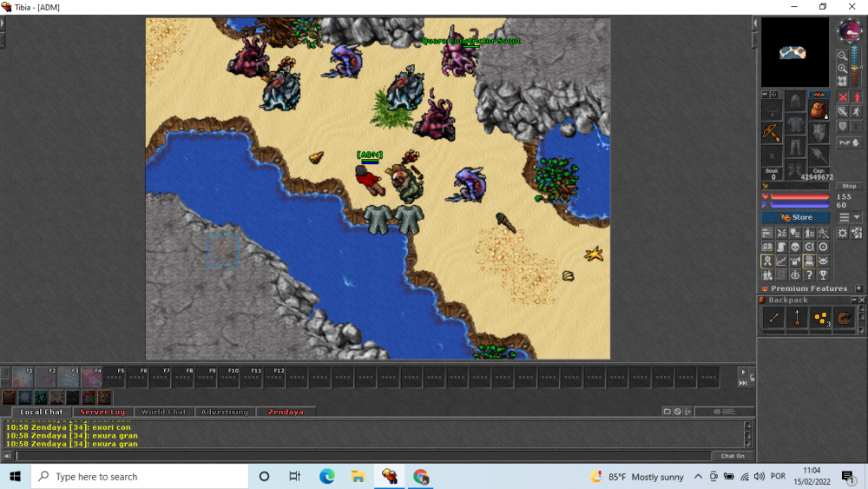Image resolution: width=868 pixels, height=489 pixels.
Task: Expand Premium Features with plus button
Action: click(858, 288)
